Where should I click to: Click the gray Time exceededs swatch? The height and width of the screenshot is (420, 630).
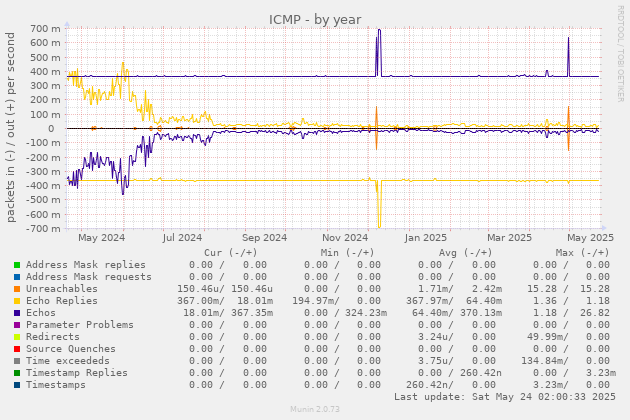(x=17, y=361)
